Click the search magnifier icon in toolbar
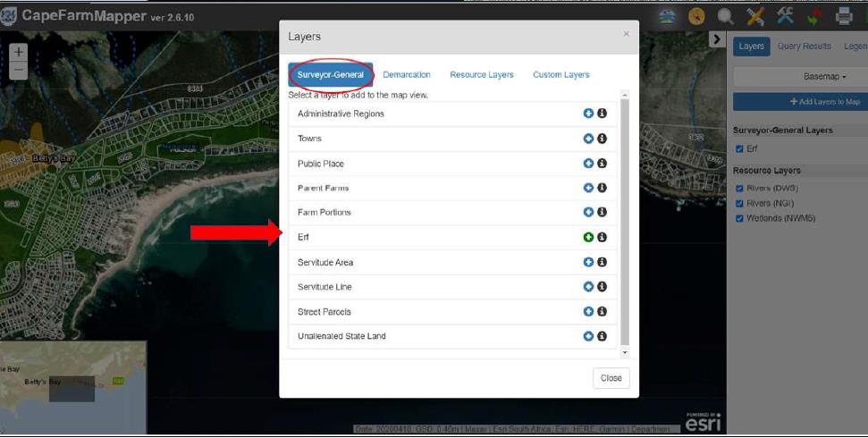 point(726,16)
